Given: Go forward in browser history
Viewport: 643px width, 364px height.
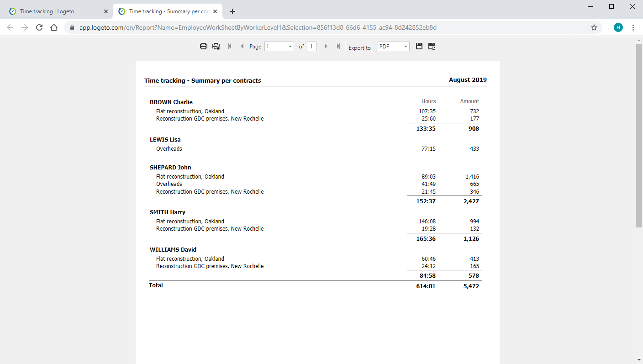Looking at the screenshot, I should 25,27.
